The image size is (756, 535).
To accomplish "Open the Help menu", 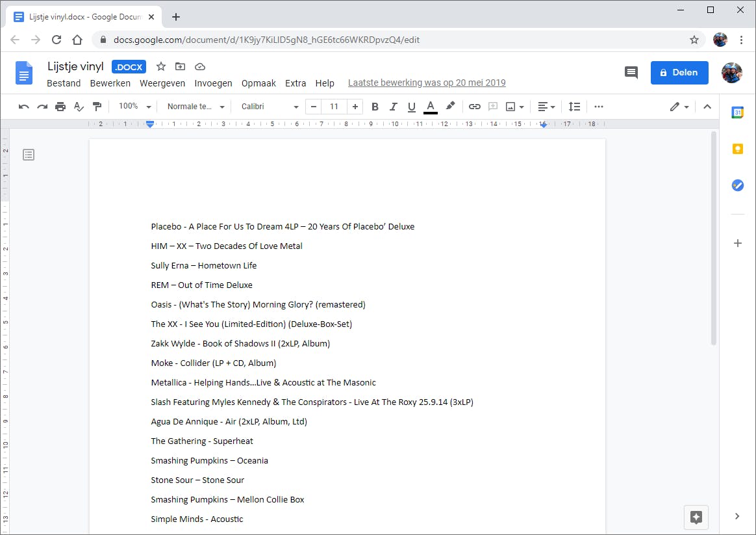I will tap(325, 83).
